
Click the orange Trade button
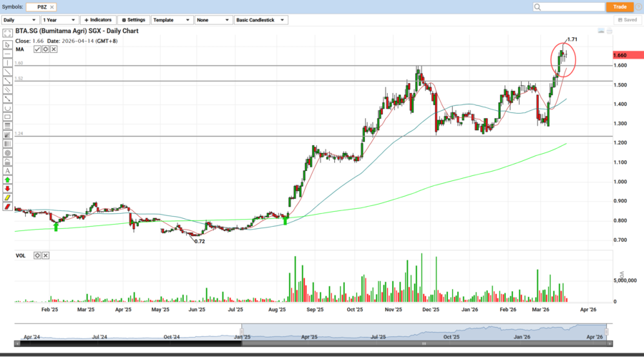click(620, 6)
